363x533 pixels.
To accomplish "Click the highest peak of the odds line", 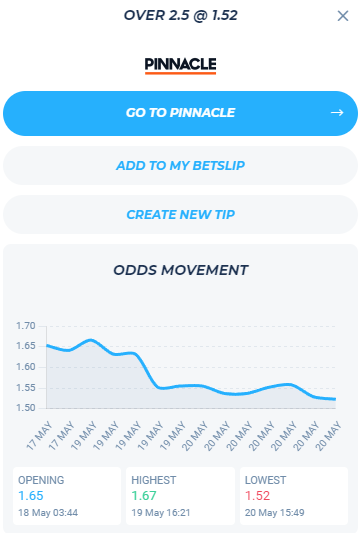I will [x=90, y=340].
